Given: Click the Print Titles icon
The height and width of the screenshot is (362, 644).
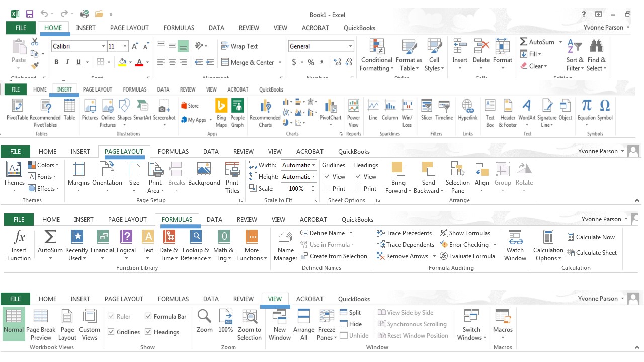Looking at the screenshot, I should 232,169.
